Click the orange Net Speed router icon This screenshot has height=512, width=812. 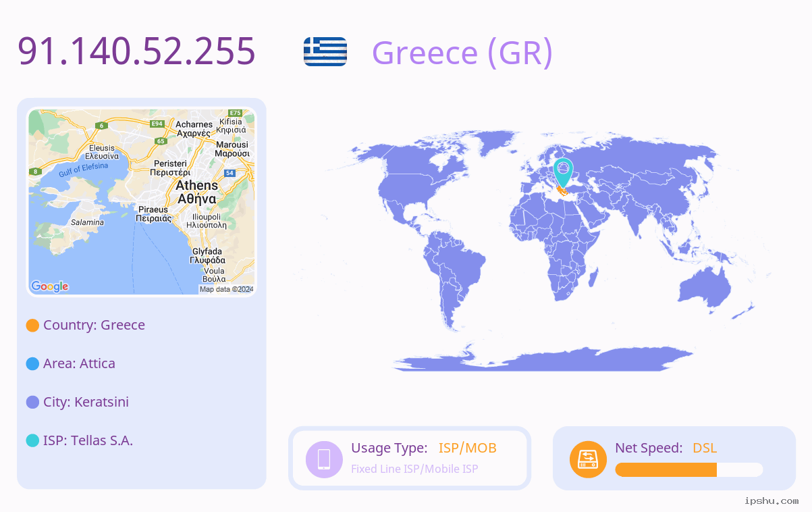588,459
